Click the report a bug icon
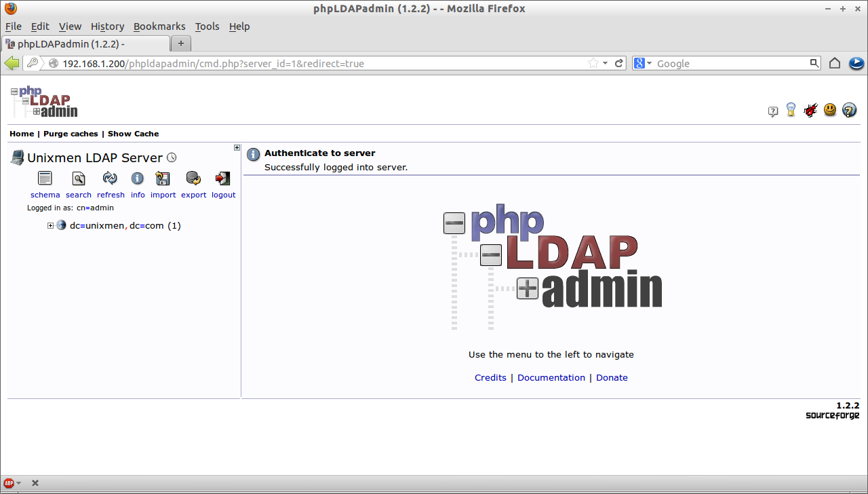This screenshot has width=868, height=494. 810,110
